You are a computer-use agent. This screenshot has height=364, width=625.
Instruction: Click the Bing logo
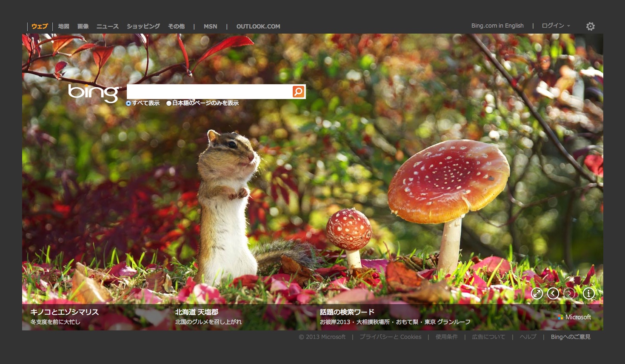click(94, 93)
